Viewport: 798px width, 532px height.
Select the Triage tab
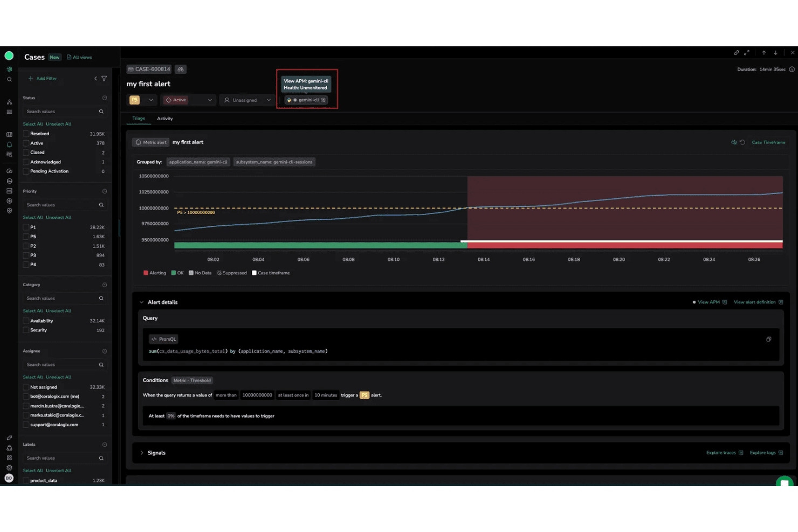[139, 119]
